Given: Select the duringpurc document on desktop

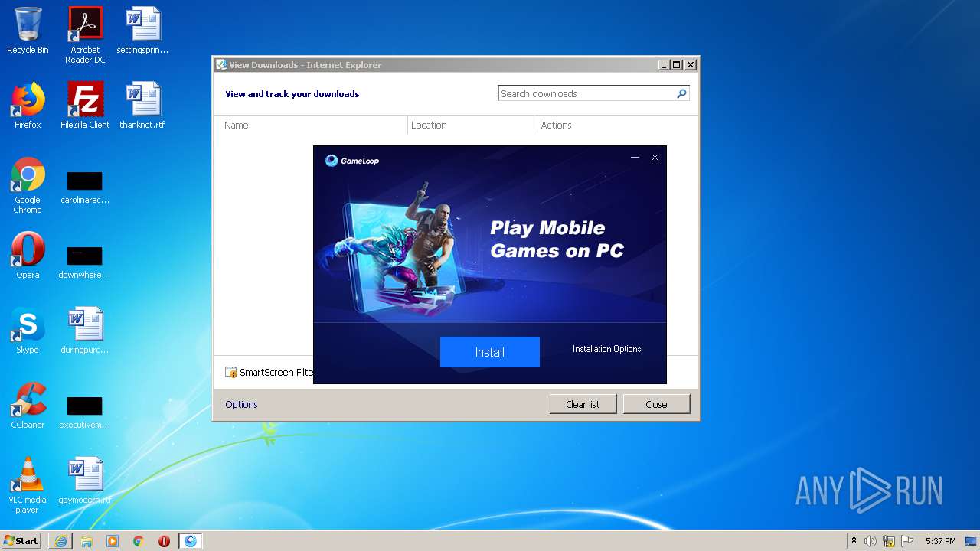Looking at the screenshot, I should (85, 331).
